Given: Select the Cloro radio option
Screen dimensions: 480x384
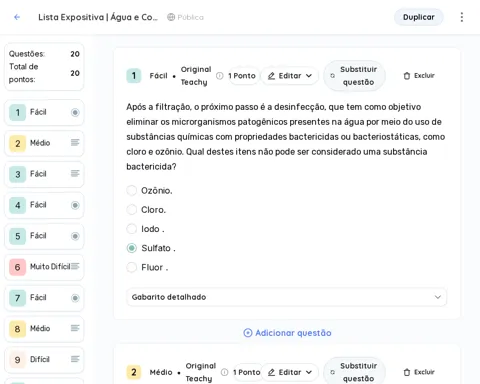Looking at the screenshot, I should coord(132,210).
